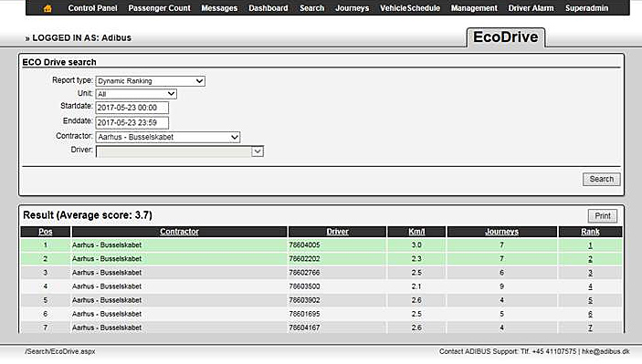Go to the orange home icon
Screen dimensions: 642x364
point(47,8)
